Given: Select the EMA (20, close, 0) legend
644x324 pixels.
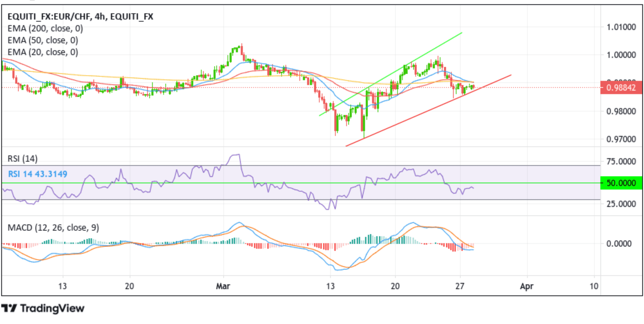Looking at the screenshot, I should point(43,52).
